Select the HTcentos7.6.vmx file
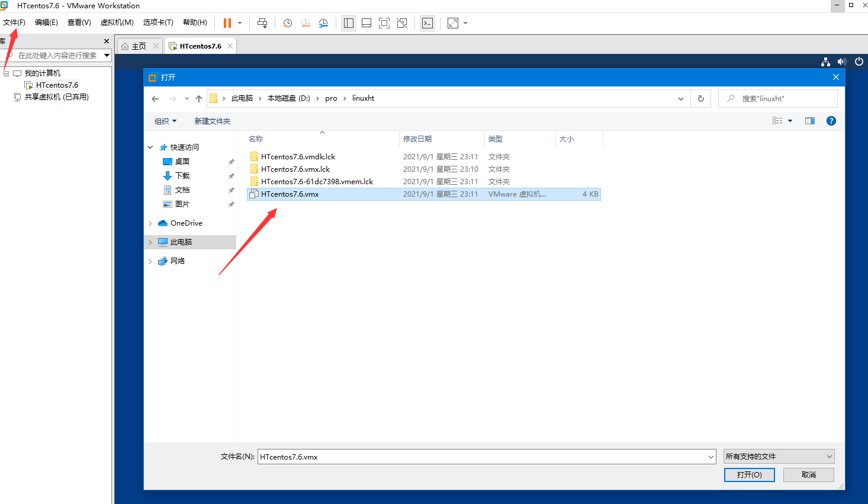The height and width of the screenshot is (504, 868). 424,194
